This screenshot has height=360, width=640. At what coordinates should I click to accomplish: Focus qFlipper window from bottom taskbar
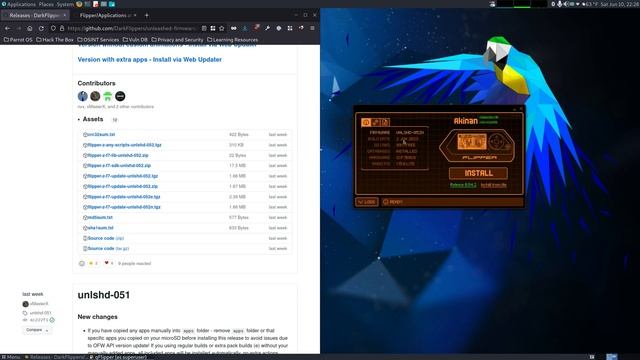pos(118,357)
